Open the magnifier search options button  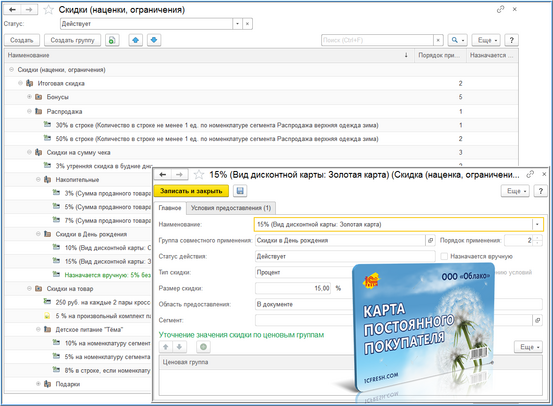pyautogui.click(x=457, y=40)
